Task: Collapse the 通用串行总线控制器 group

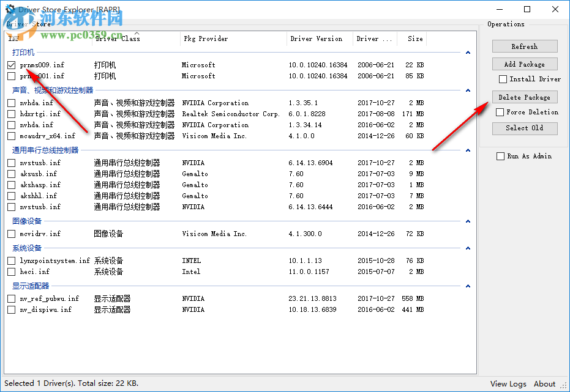Action: pyautogui.click(x=468, y=149)
